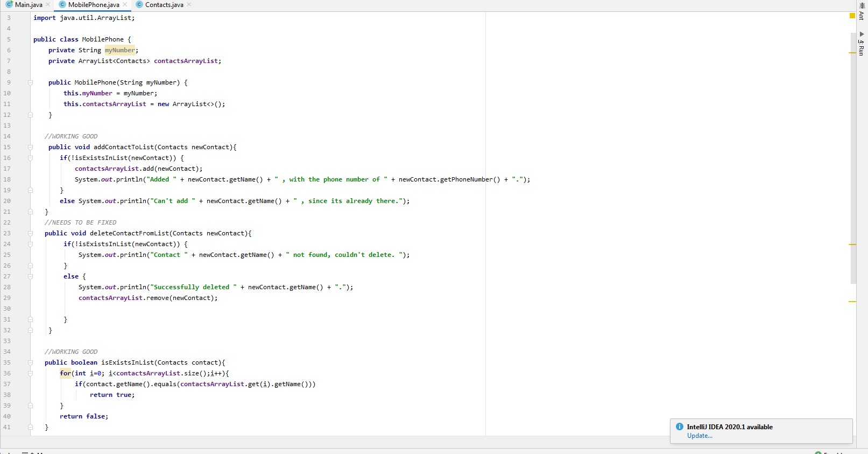Image resolution: width=868 pixels, height=454 pixels.
Task: Click the "Successfully deleted " string literal
Action: (194, 287)
